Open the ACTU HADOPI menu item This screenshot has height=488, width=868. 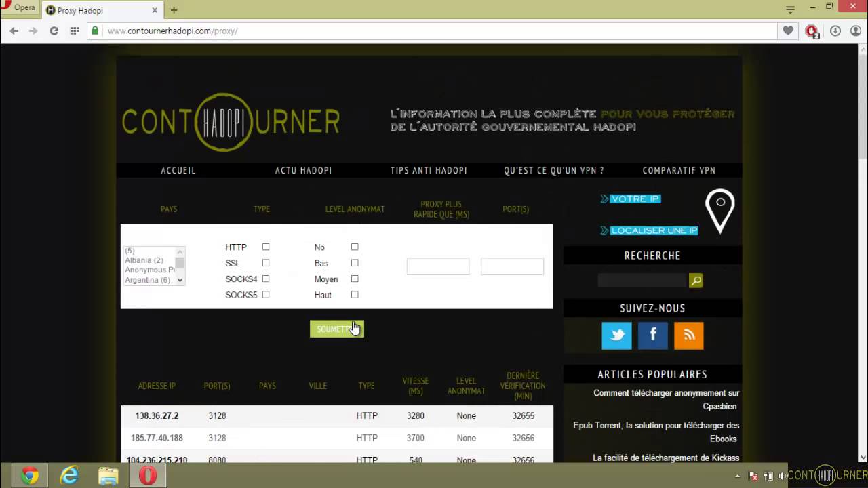(x=303, y=170)
